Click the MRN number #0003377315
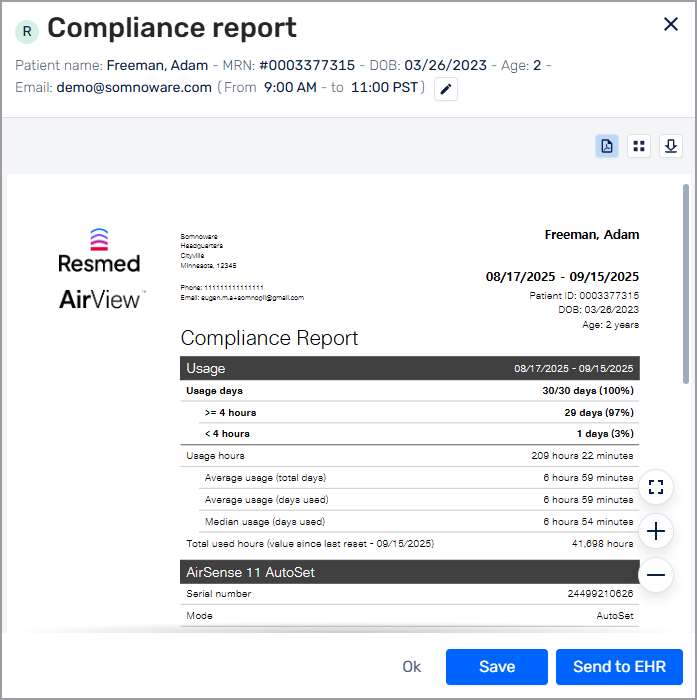This screenshot has height=700, width=697. 307,66
